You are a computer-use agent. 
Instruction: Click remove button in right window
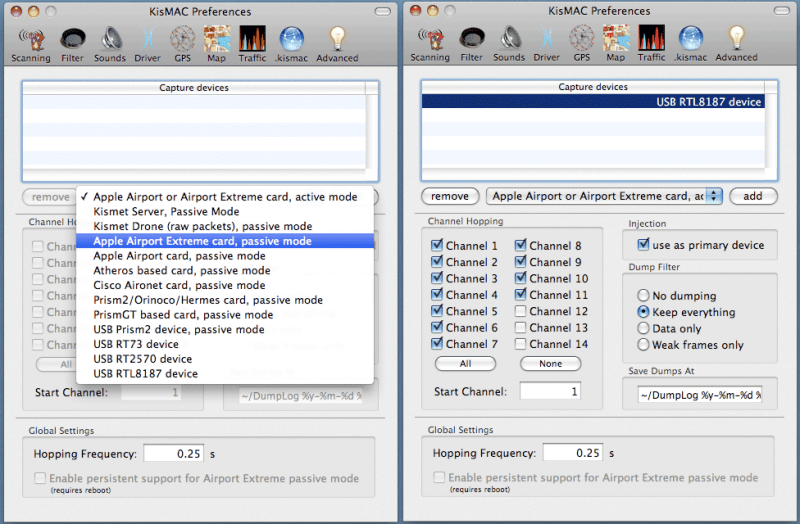tap(450, 196)
